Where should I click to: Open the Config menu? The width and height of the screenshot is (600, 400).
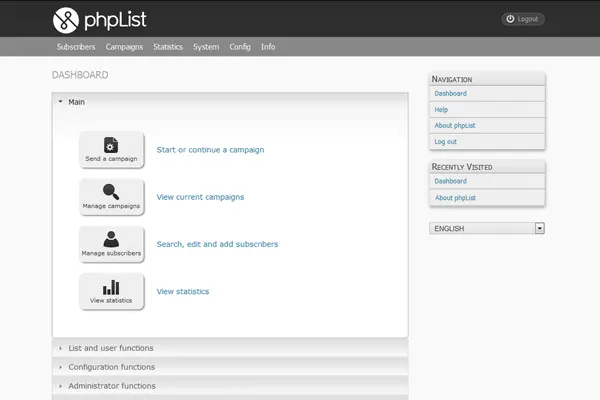click(240, 47)
